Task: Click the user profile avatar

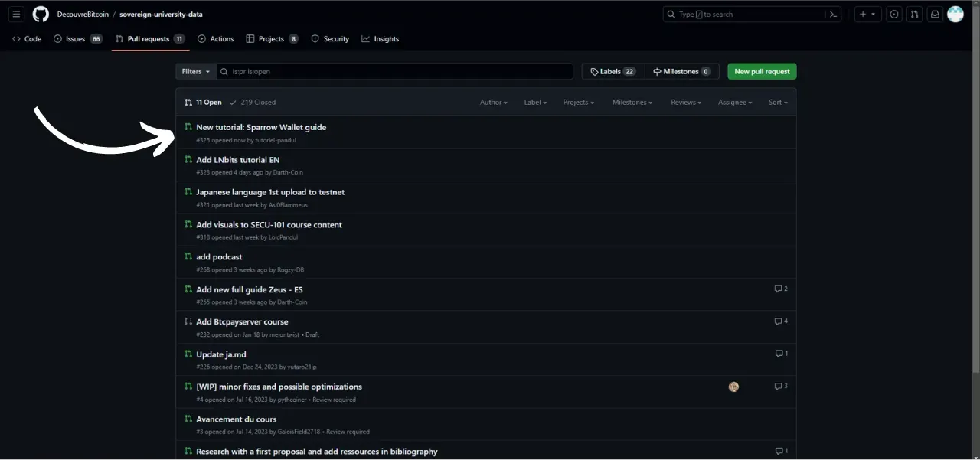Action: tap(955, 14)
